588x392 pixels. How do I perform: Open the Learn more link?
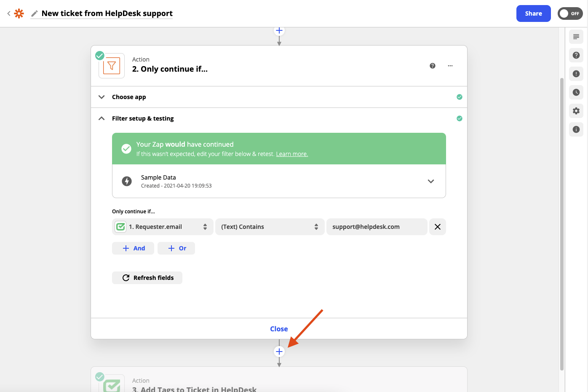click(x=292, y=154)
